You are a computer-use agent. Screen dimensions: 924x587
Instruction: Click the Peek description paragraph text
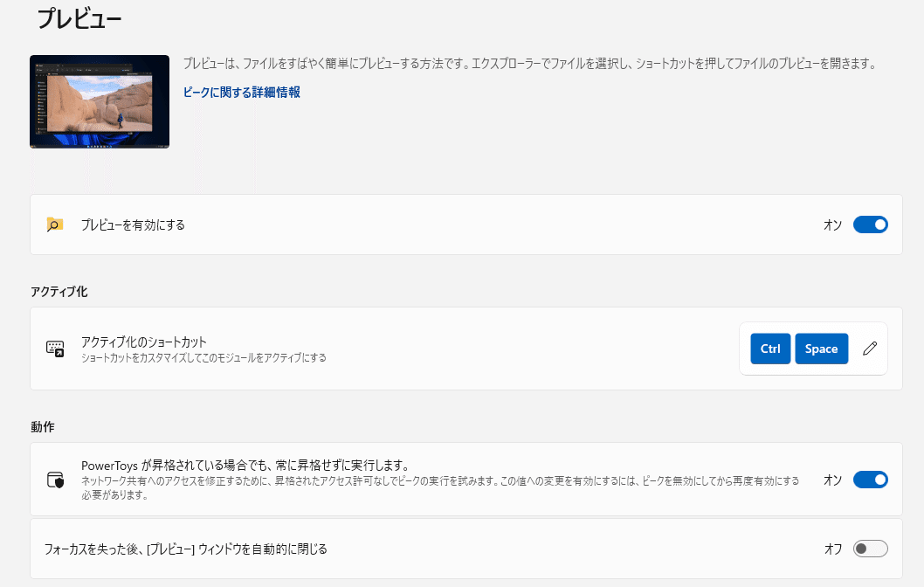click(528, 64)
